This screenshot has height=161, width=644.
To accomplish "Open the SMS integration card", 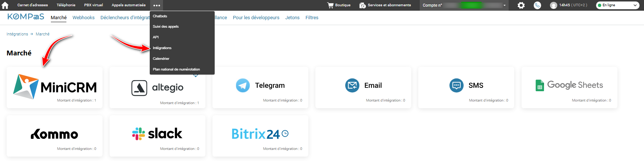I will [466, 88].
